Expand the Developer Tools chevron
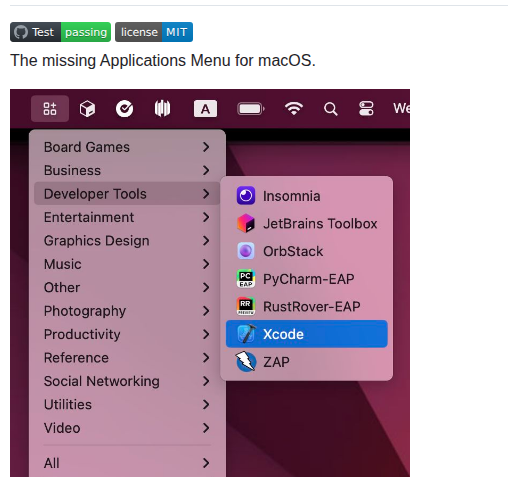This screenshot has height=477, width=508. tap(206, 194)
